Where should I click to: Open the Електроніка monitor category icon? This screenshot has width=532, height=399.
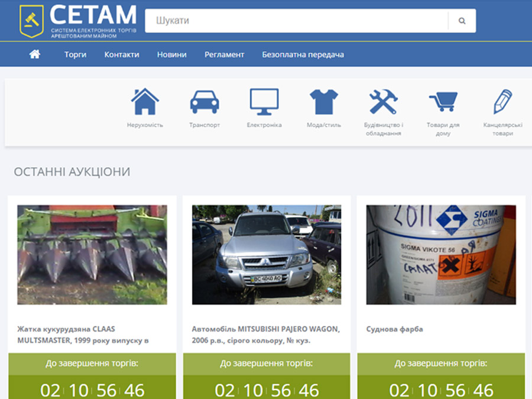coord(264,102)
